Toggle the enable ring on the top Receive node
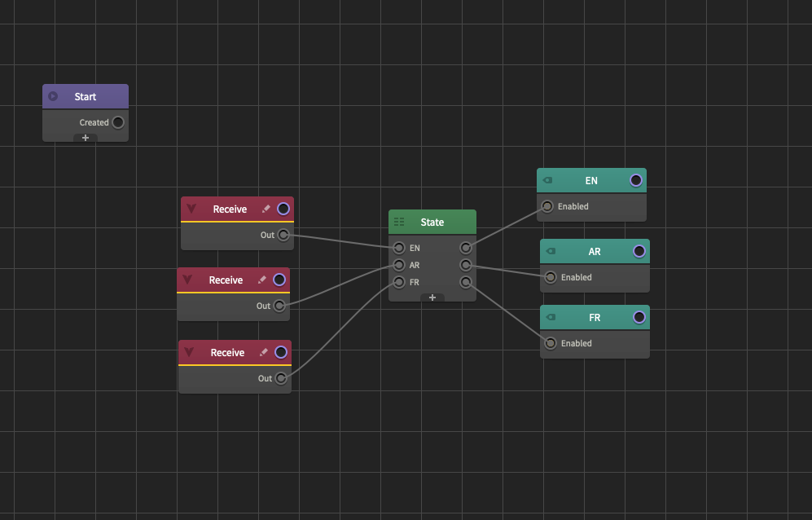812x520 pixels. tap(283, 209)
